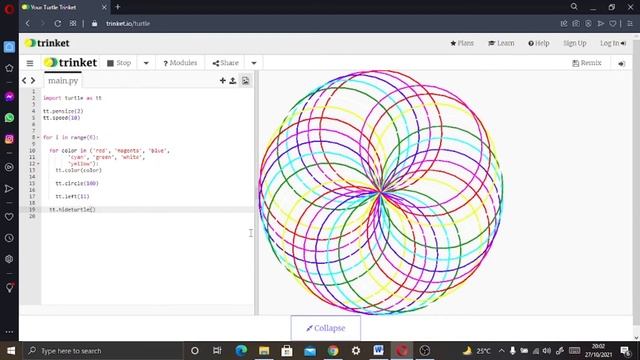Select the main.py file tab
Image resolution: width=640 pixels, height=360 pixels.
(x=63, y=80)
